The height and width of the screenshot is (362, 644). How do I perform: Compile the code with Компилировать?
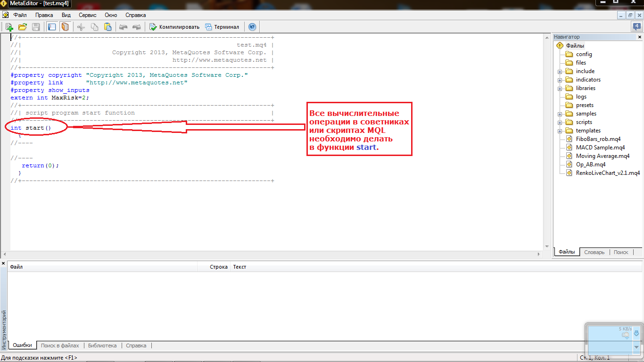tap(174, 27)
